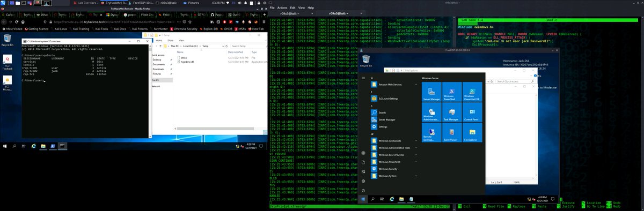Open Kali Tools bookmark
Screen dimensions: 644x211
tap(101, 28)
